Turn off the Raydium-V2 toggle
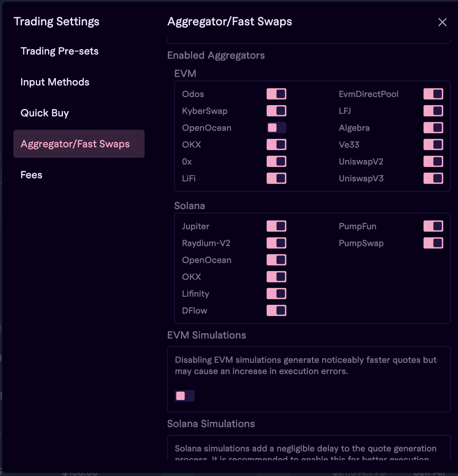The image size is (458, 476). tap(276, 243)
